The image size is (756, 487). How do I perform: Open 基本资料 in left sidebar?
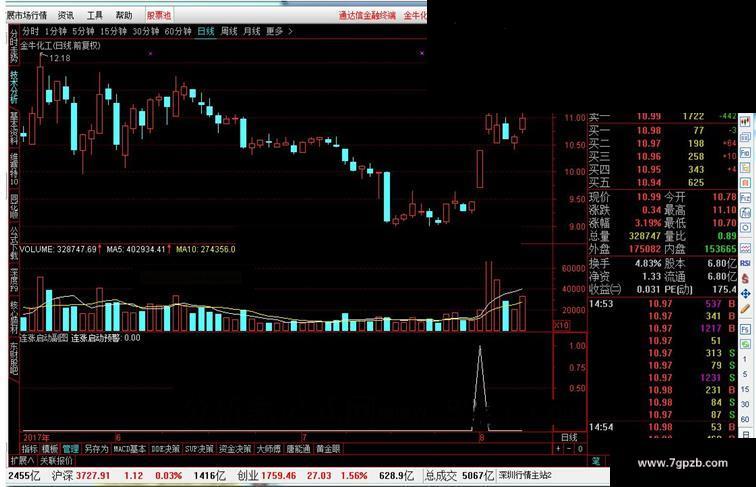tap(14, 128)
